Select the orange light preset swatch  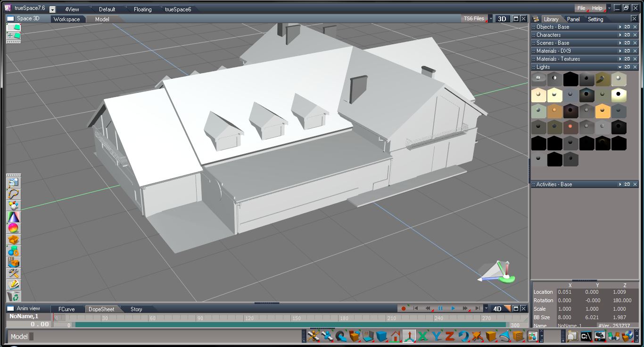point(603,111)
